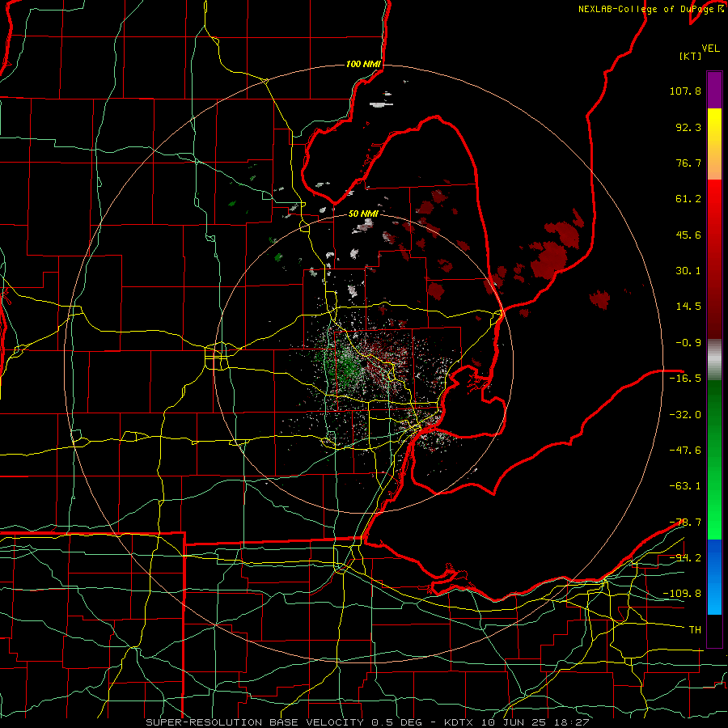Click the TH legend label

click(695, 630)
